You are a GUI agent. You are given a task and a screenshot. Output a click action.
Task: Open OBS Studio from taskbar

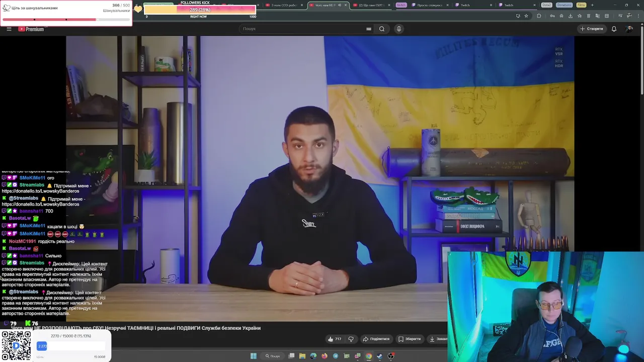391,356
